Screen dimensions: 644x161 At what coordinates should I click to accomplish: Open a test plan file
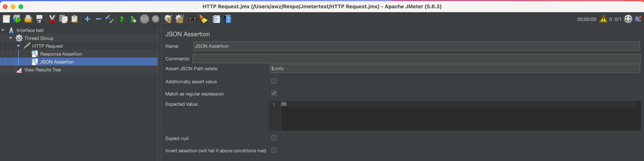(28, 19)
